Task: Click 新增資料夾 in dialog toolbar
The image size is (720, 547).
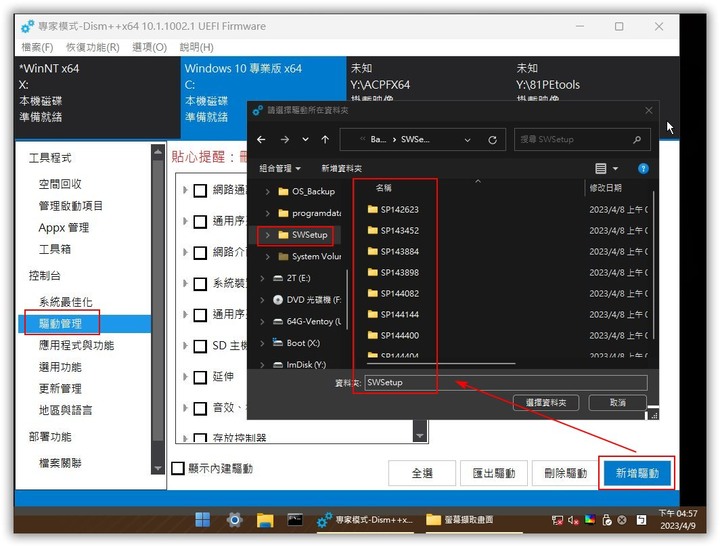Action: click(x=341, y=169)
